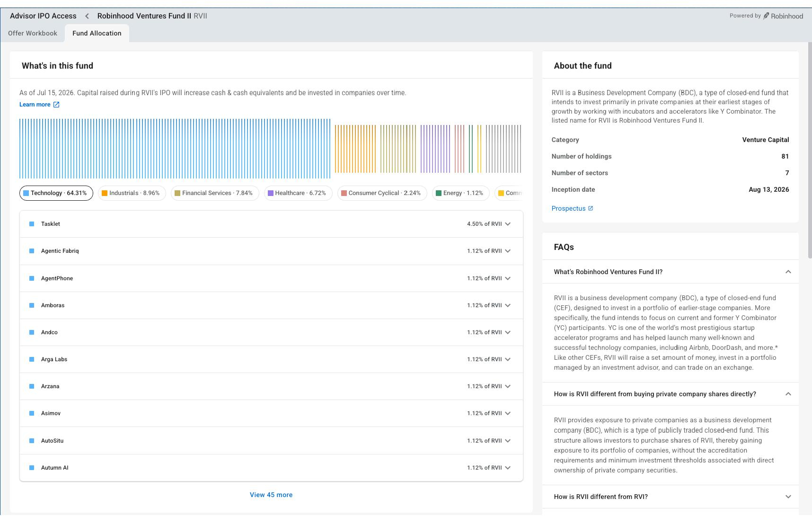The width and height of the screenshot is (812, 516).
Task: Expand the Tasklet holding row chevron
Action: click(508, 224)
